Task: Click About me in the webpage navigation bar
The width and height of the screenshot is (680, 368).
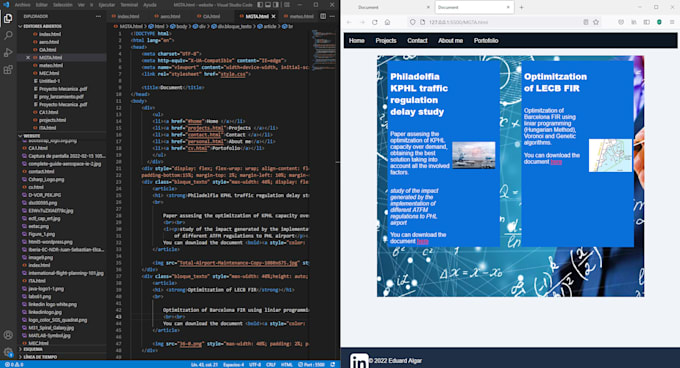Action: tap(450, 41)
